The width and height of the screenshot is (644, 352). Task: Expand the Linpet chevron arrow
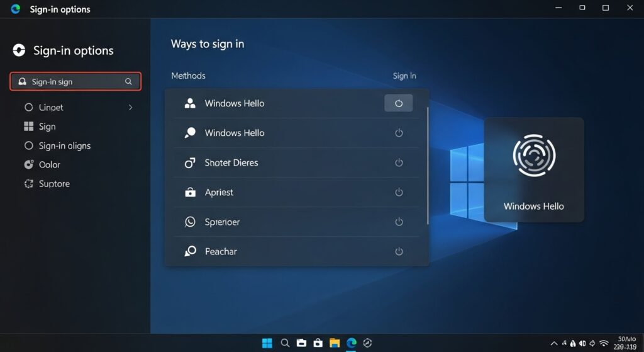(131, 107)
